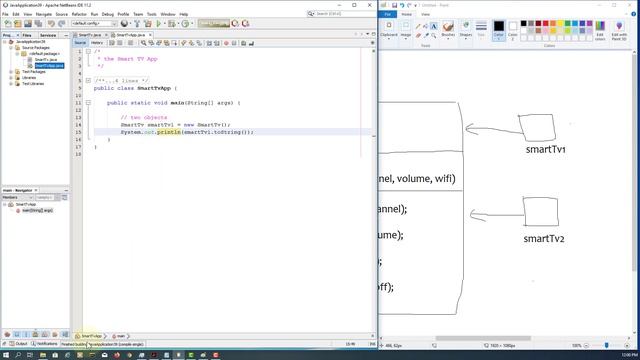
Task: Open the NetBeans Debug menu
Action: tap(108, 14)
